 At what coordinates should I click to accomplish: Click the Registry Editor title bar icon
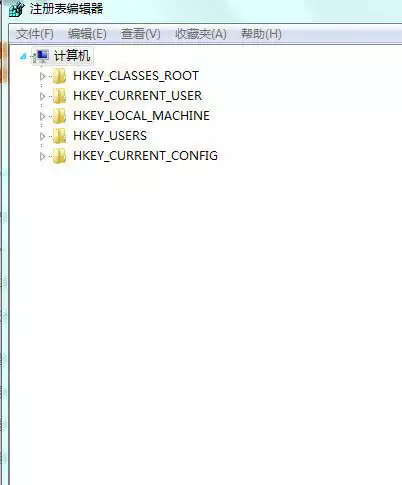(17, 9)
